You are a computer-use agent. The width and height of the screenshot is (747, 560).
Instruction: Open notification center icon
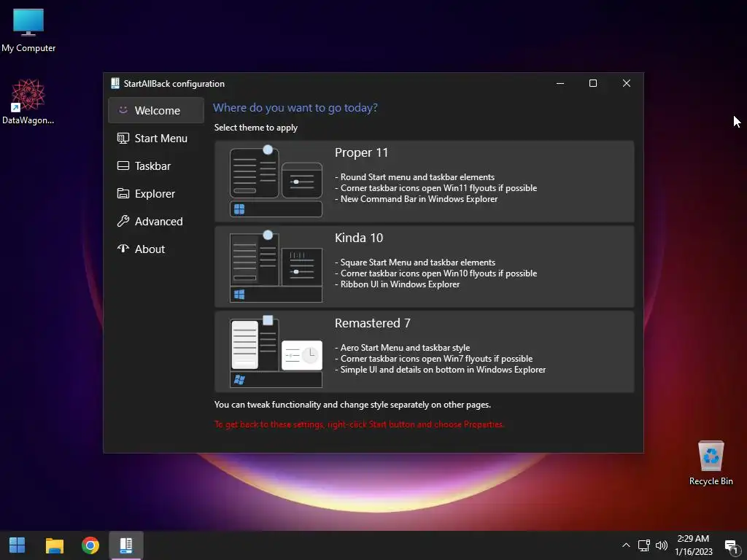tap(731, 545)
